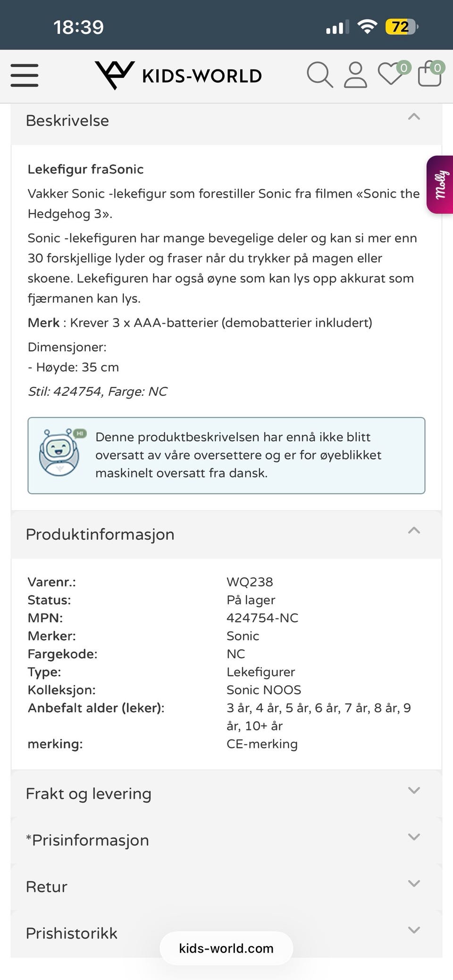Expand the *Prisinformasjon section
The height and width of the screenshot is (980, 453).
pyautogui.click(x=226, y=840)
